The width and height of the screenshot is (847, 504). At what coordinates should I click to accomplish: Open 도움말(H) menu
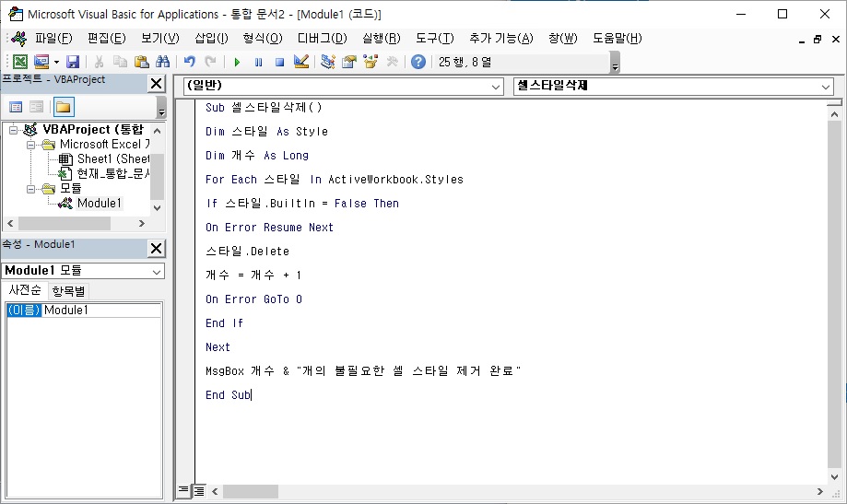tap(617, 39)
